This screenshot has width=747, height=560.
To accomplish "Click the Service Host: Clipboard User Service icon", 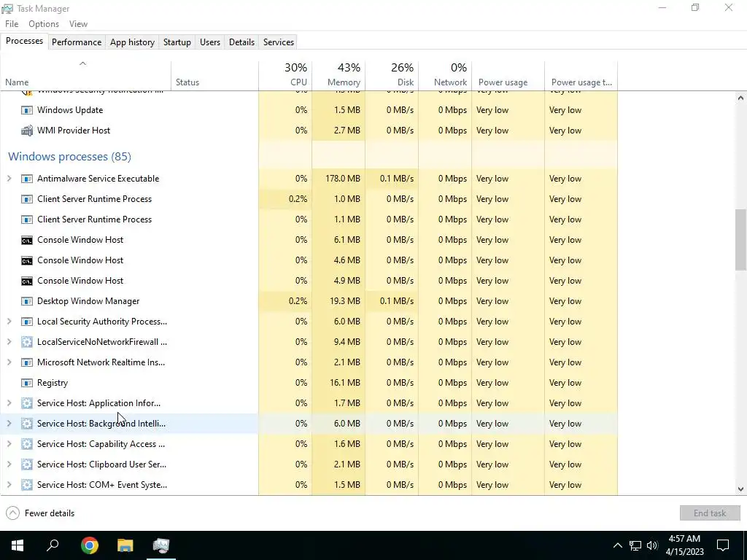I will (x=27, y=464).
